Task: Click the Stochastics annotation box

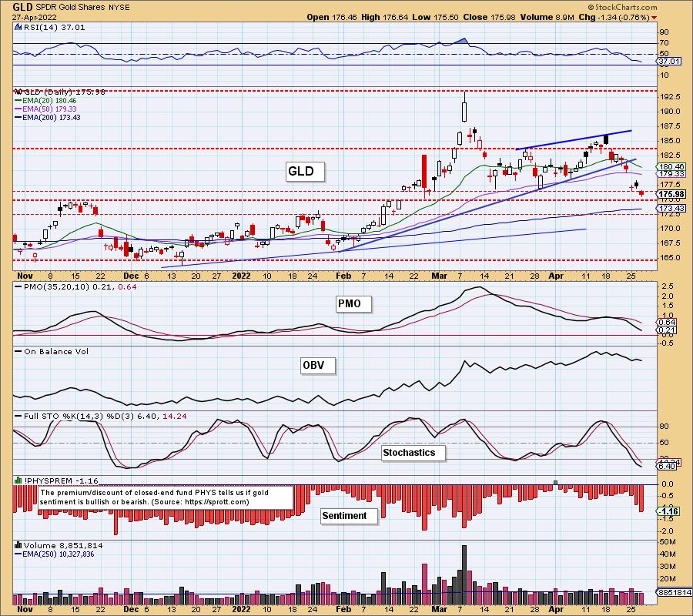Action: click(413, 453)
